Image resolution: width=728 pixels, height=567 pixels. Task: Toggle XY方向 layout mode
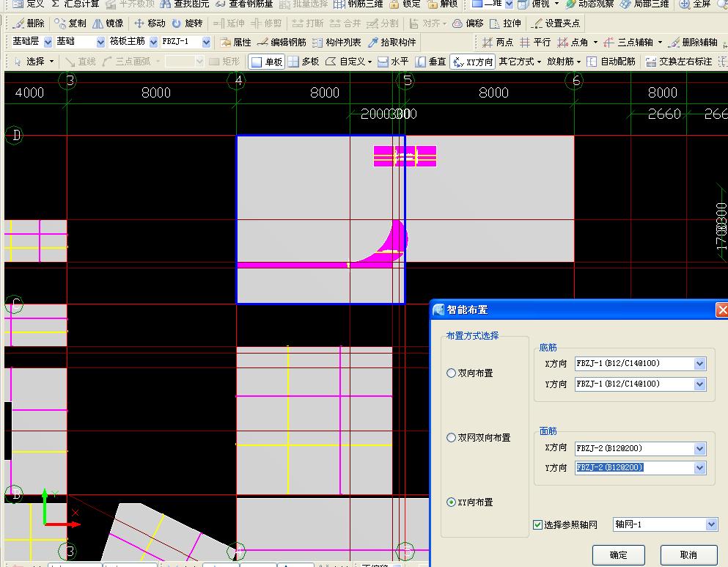473,62
